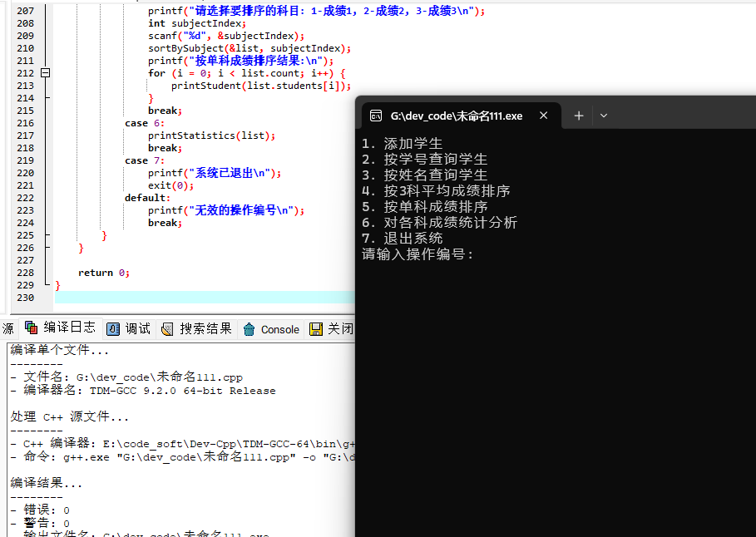Screen dimensions: 756x537
Task: Click the 'return 0;' statement
Action: [x=104, y=273]
